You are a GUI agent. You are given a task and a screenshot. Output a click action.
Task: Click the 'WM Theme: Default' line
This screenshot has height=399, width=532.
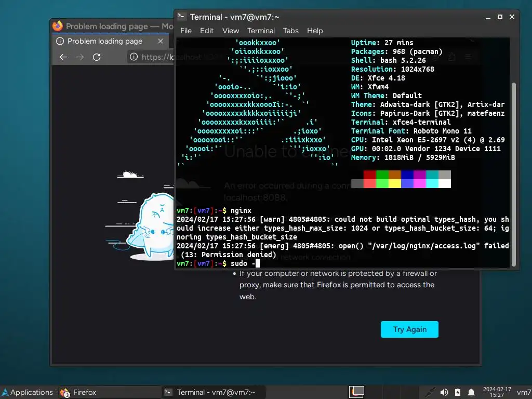386,96
